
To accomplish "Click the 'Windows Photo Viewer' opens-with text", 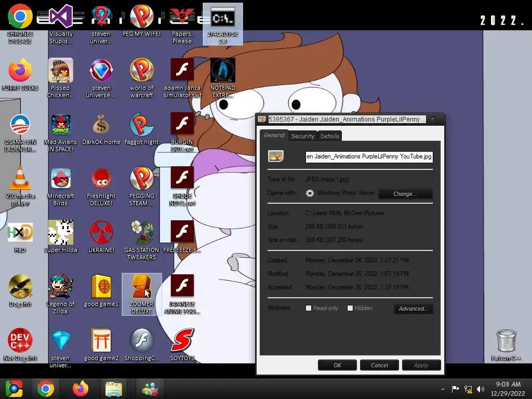I will (345, 193).
